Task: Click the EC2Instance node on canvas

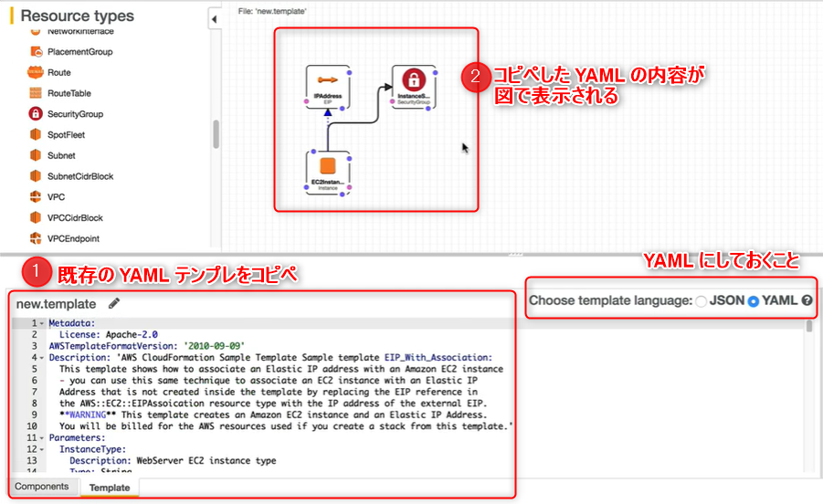Action: (328, 173)
